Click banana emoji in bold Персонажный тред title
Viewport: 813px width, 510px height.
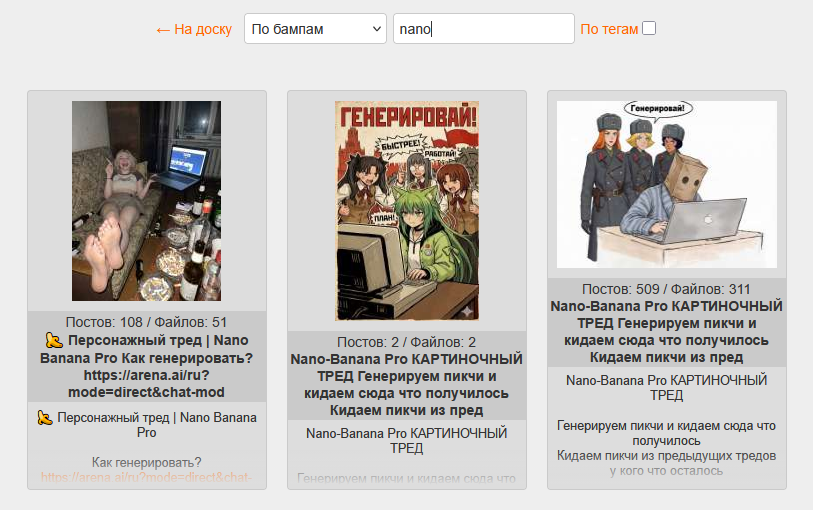click(x=54, y=341)
